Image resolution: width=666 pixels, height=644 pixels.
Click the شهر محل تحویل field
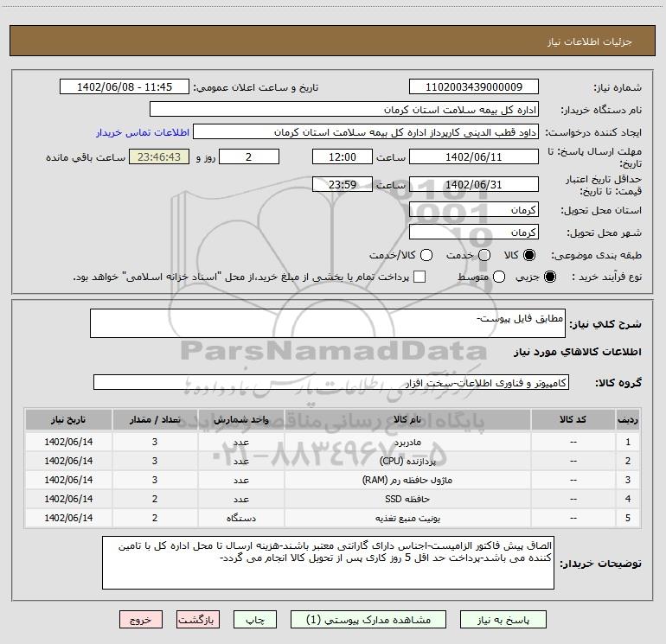[x=474, y=232]
